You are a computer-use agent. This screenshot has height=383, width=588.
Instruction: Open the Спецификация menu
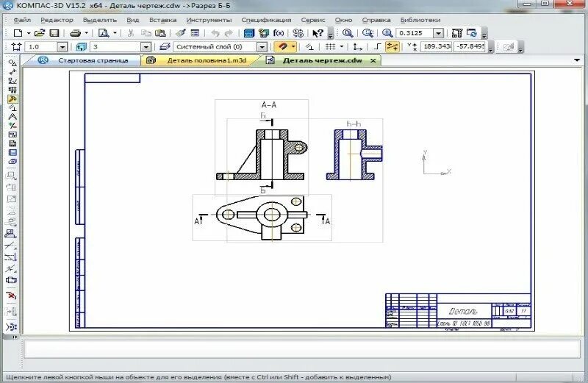coord(266,20)
